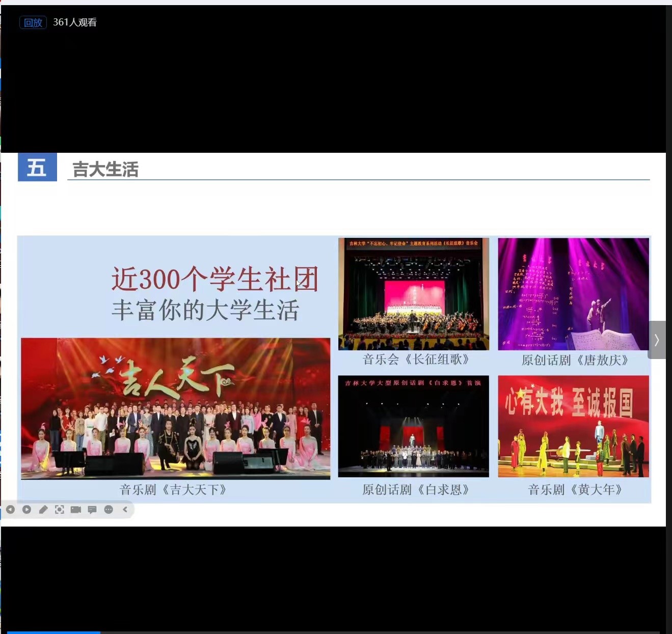Screen dimensions: 672x634
Task: Click the 回放 replay badge
Action: tap(33, 22)
